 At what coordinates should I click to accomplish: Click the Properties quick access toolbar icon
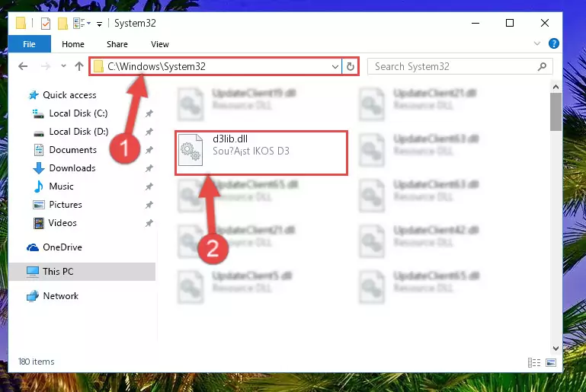46,24
